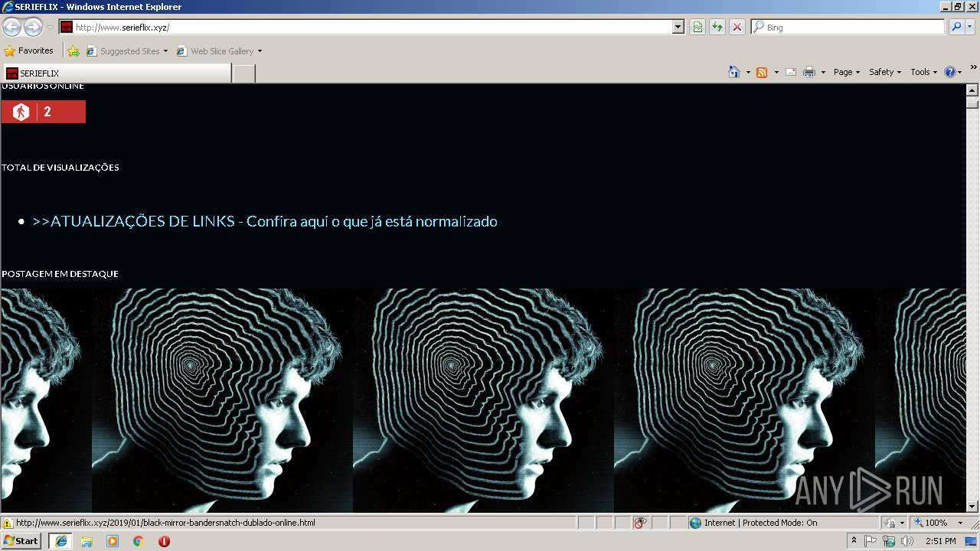Click the Internet Explorer taskbar icon
Viewport: 980px width, 551px height.
60,541
